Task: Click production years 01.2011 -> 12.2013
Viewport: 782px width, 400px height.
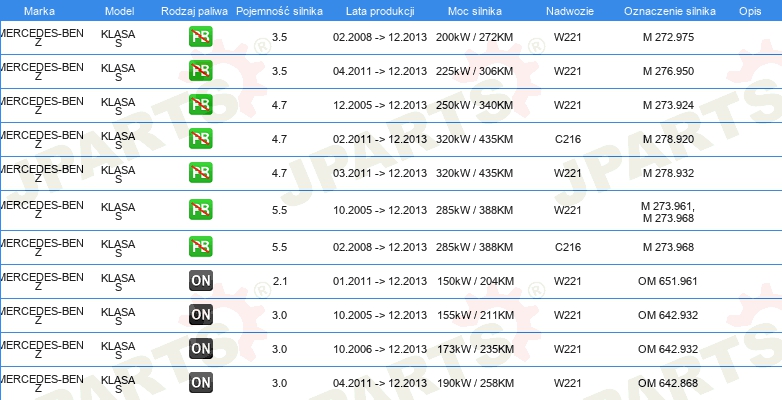Action: click(x=380, y=281)
